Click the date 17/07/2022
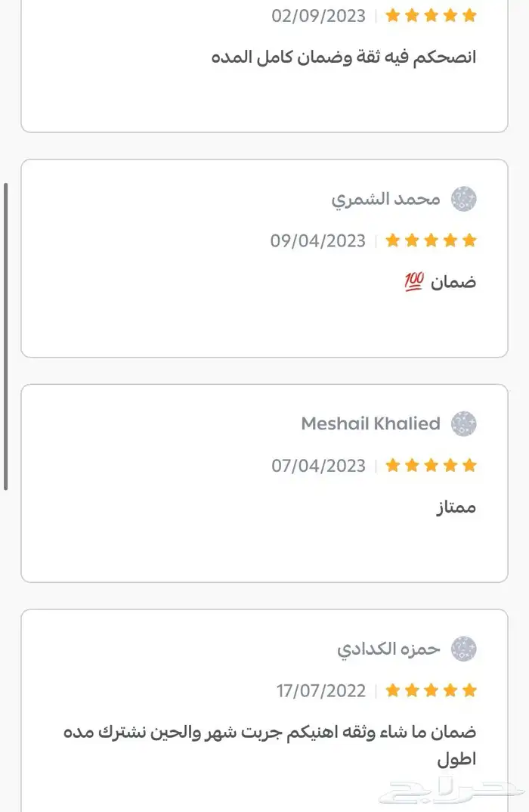 [321, 690]
